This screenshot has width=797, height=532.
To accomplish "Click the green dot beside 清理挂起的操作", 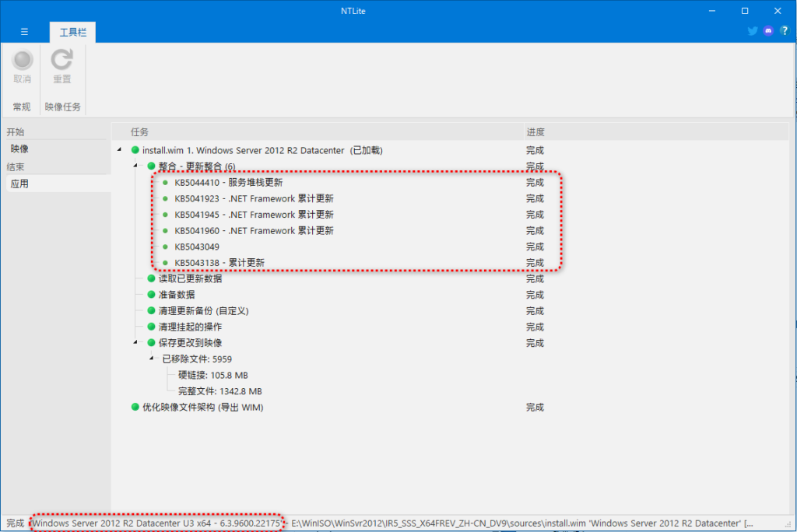I will click(x=149, y=327).
